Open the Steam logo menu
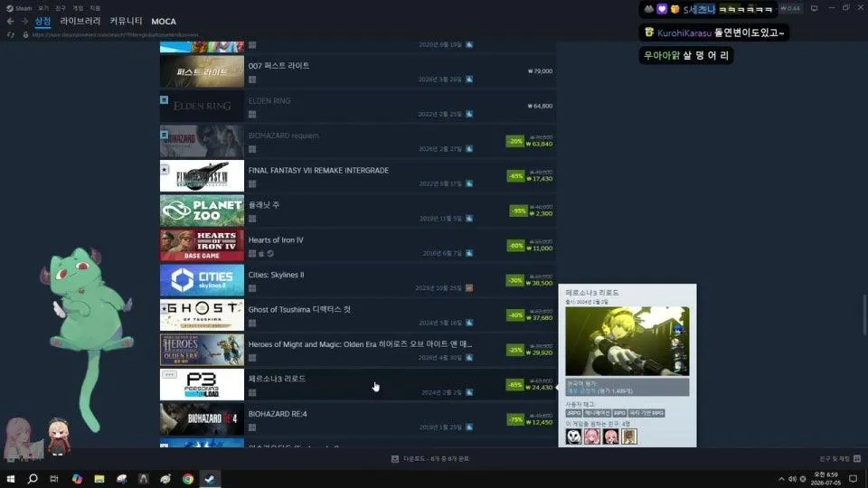Image resolution: width=868 pixels, height=488 pixels. coord(19,8)
